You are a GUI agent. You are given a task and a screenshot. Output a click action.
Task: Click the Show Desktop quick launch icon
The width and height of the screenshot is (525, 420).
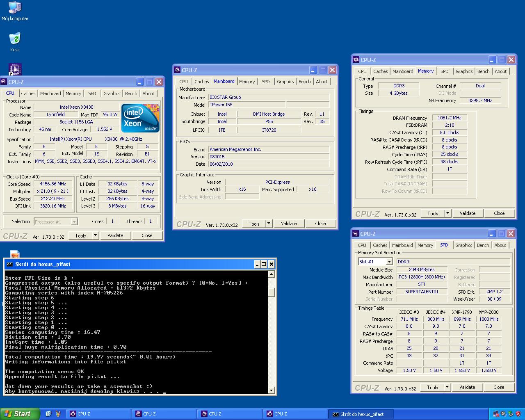click(48, 414)
